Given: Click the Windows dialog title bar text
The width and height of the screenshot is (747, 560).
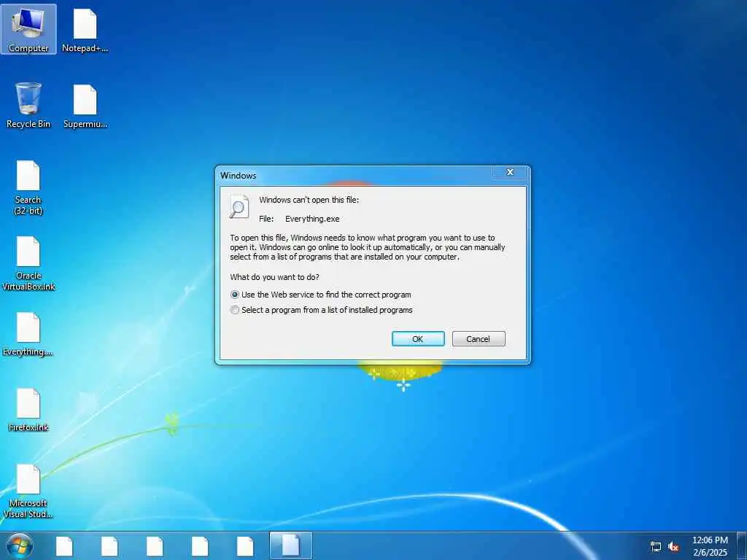Looking at the screenshot, I should (239, 176).
